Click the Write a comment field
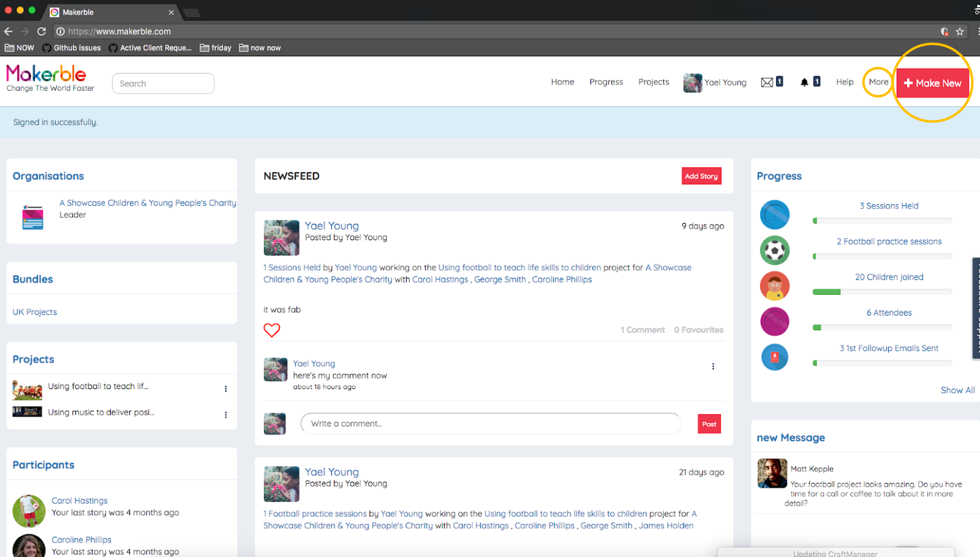The width and height of the screenshot is (980, 557). point(490,423)
